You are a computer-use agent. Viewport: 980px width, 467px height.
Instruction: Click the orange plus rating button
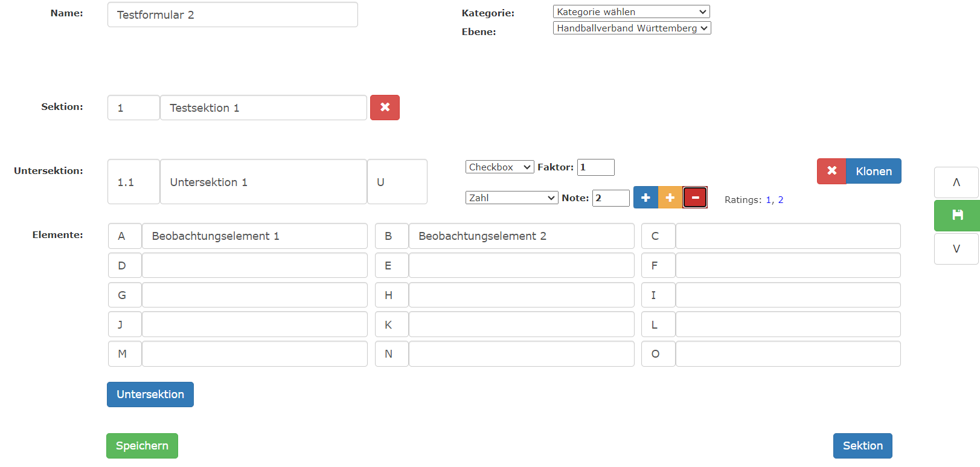coord(670,198)
